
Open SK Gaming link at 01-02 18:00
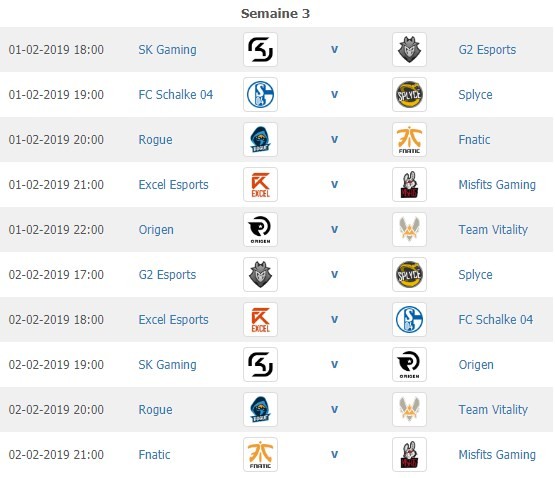coord(167,50)
